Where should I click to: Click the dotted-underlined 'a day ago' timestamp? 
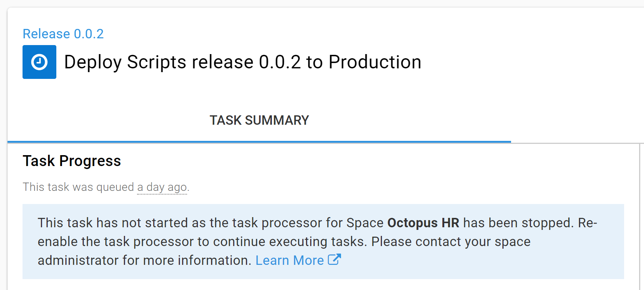pos(162,187)
